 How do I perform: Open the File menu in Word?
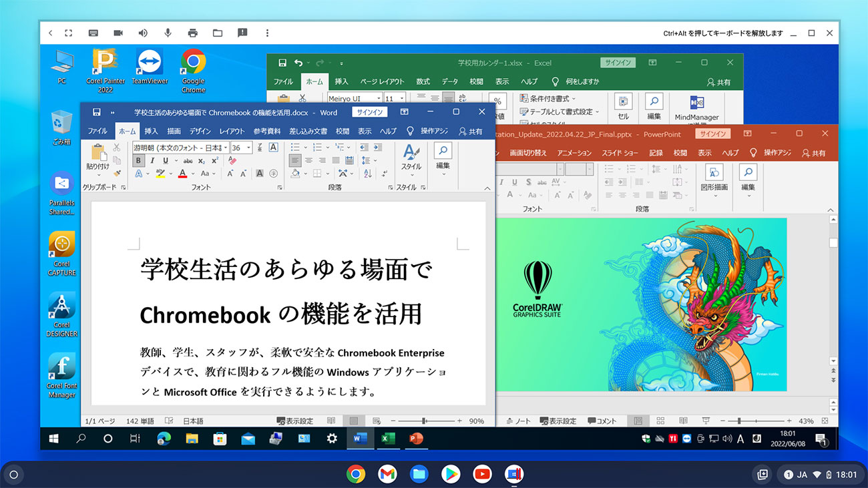click(97, 132)
